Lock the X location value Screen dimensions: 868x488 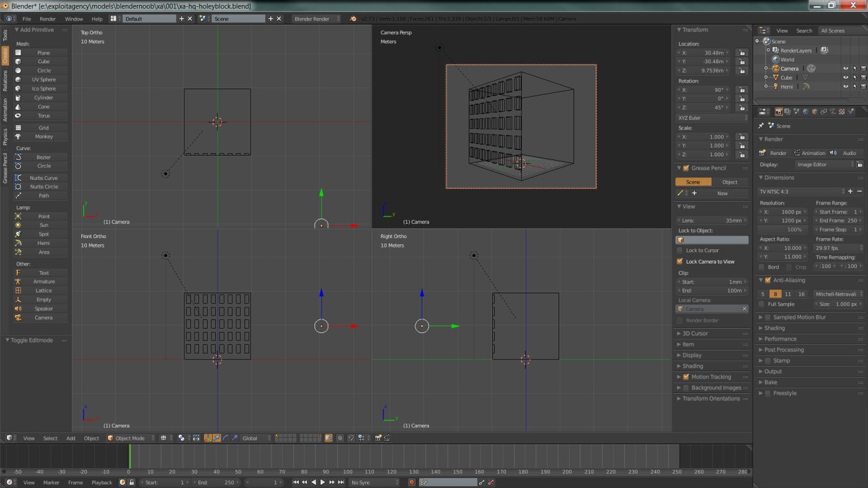742,53
